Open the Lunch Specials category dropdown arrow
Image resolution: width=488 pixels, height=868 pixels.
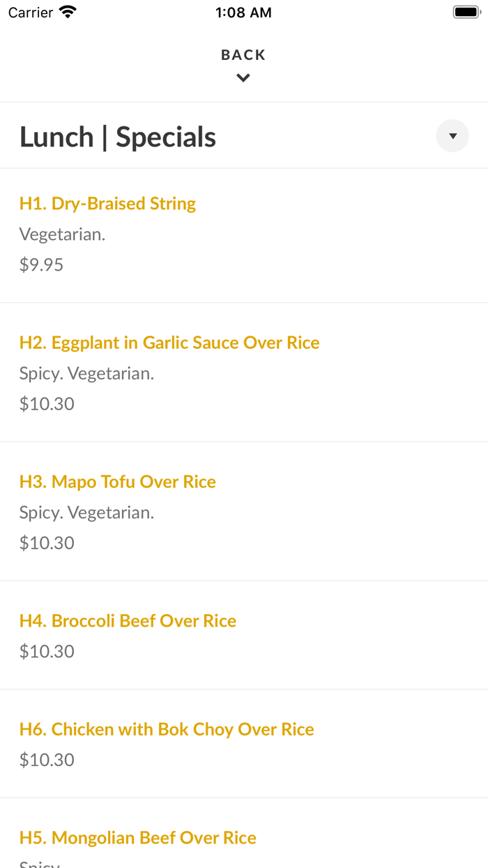tap(452, 136)
